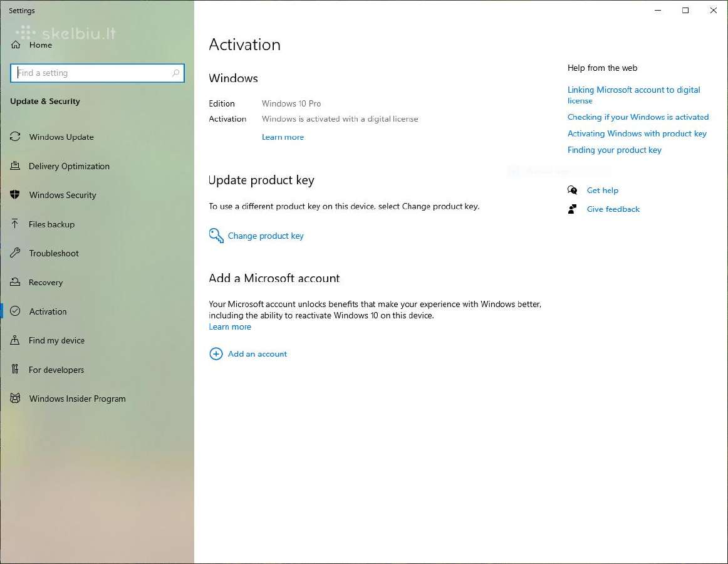Screen dimensions: 728x564
Task: Open Learn more under activation status
Action: [x=283, y=137]
